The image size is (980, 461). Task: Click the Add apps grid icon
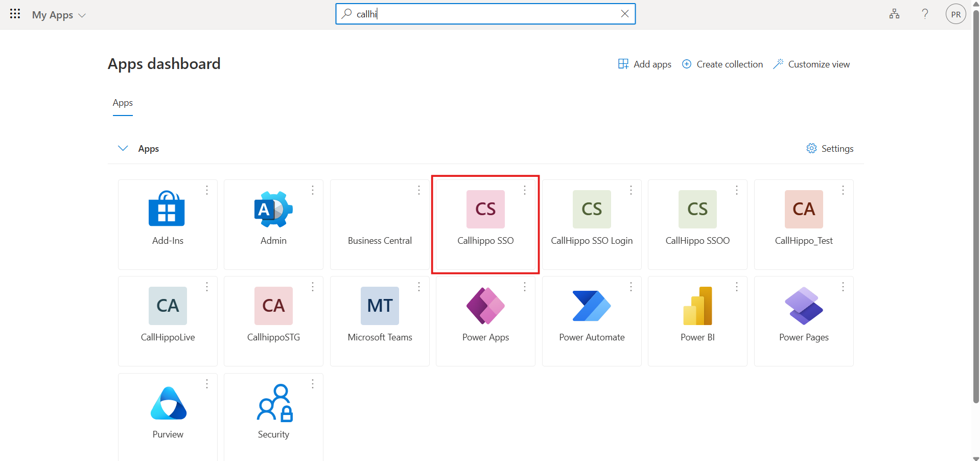623,64
